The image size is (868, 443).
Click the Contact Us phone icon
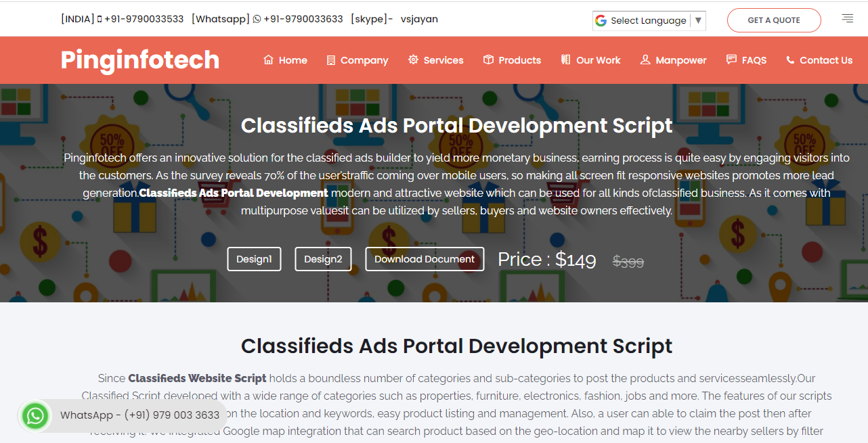789,60
